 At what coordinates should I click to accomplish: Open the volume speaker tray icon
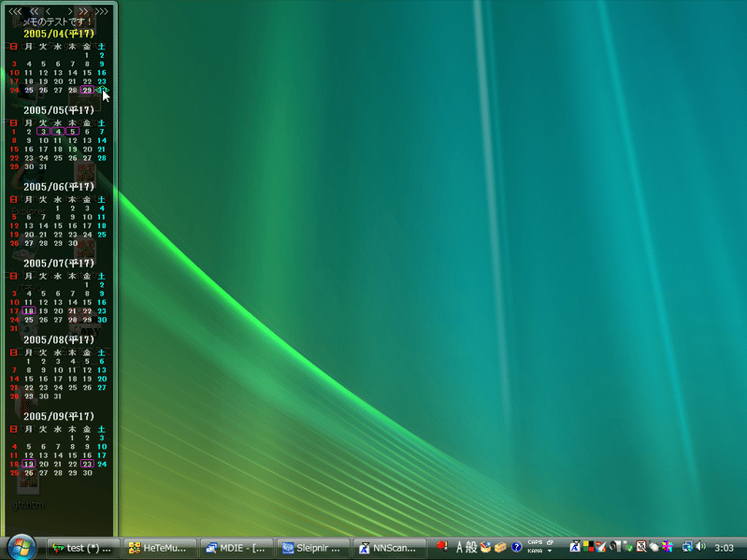pos(700,547)
